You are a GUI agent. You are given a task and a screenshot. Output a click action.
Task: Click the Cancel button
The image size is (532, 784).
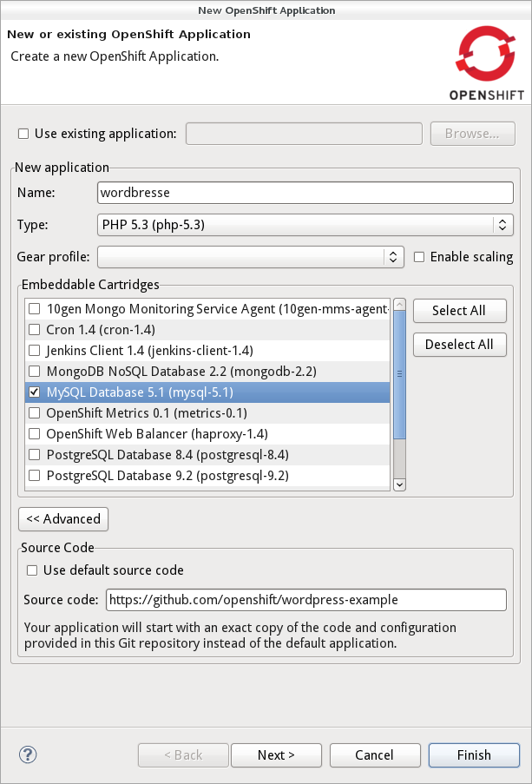pos(375,755)
